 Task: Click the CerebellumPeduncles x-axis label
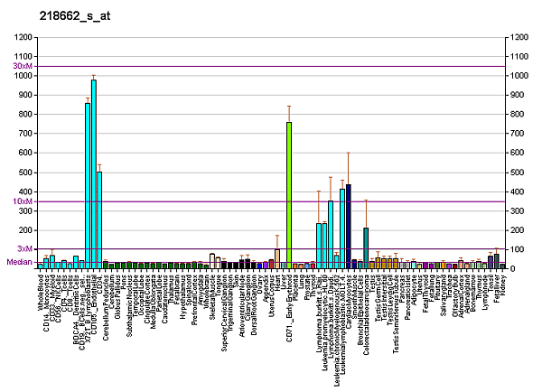click(x=105, y=298)
